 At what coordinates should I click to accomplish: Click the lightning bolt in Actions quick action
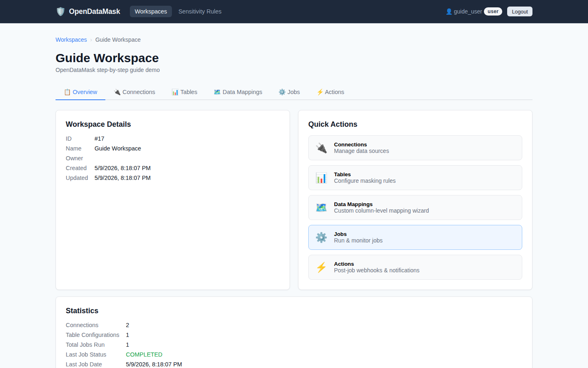(321, 267)
